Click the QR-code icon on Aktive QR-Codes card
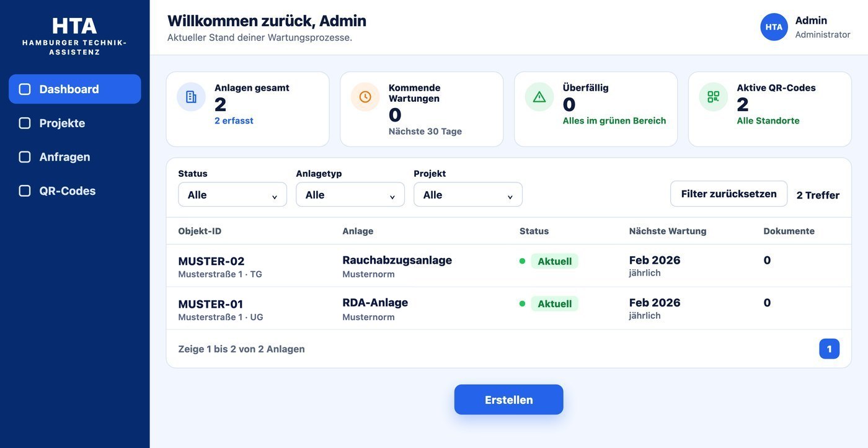The image size is (868, 448). (714, 97)
